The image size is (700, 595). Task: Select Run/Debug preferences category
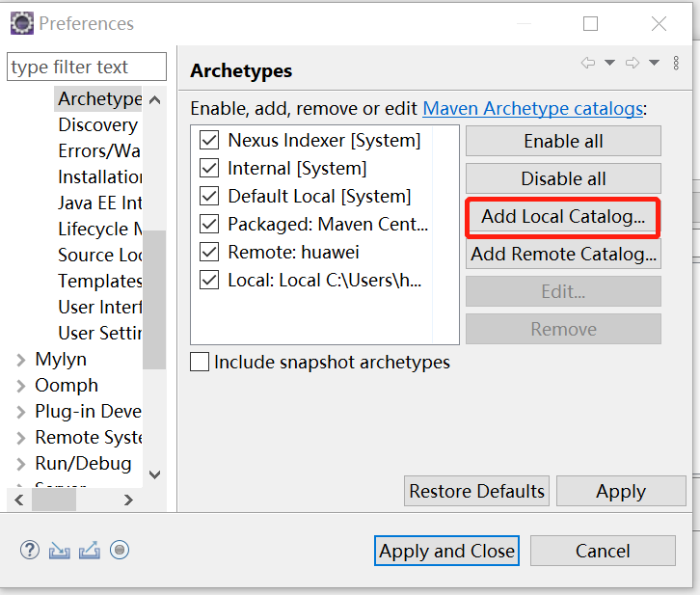(x=84, y=463)
